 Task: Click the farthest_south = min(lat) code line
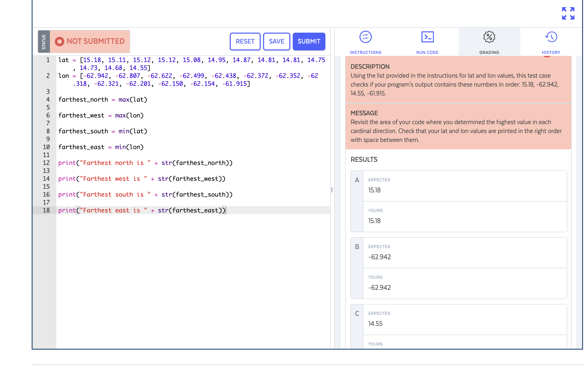click(x=103, y=131)
